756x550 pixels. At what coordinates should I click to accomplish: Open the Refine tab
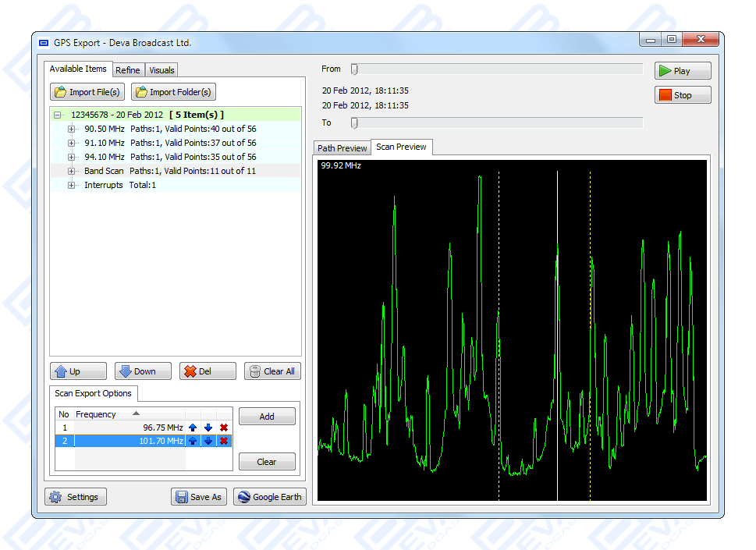coord(128,70)
